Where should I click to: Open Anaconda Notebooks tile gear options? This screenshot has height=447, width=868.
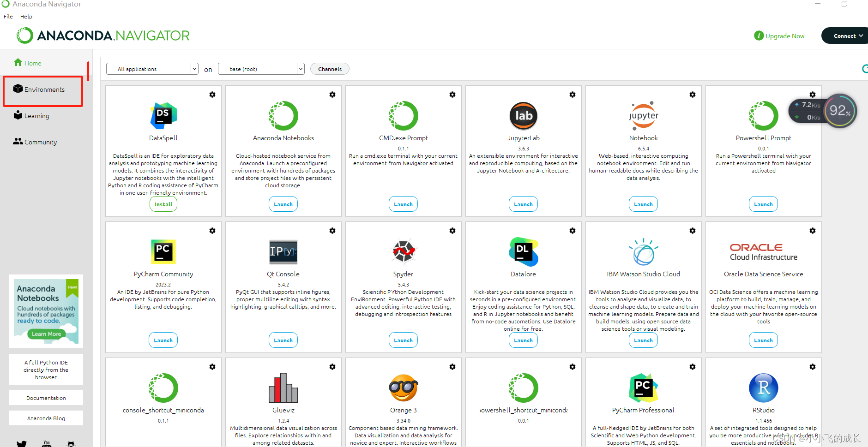click(x=332, y=95)
